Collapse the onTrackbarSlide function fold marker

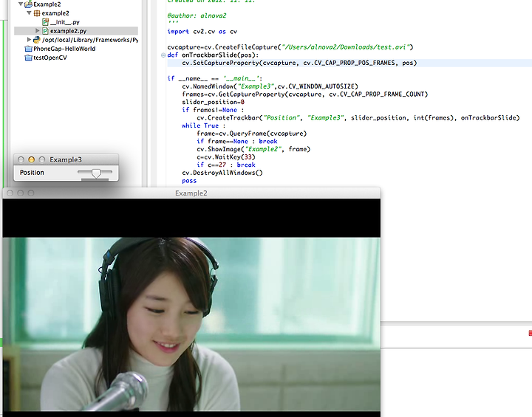coord(163,55)
